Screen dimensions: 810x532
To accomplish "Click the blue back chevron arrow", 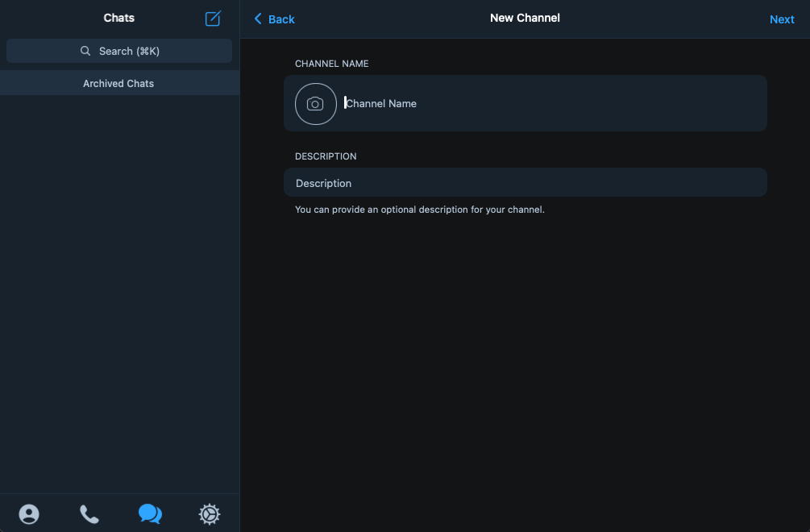I will pos(257,19).
